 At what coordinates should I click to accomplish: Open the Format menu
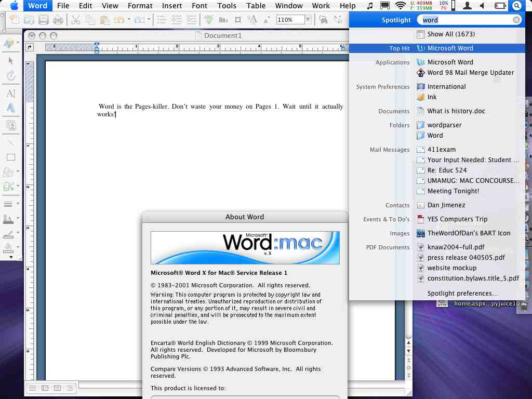[x=140, y=6]
